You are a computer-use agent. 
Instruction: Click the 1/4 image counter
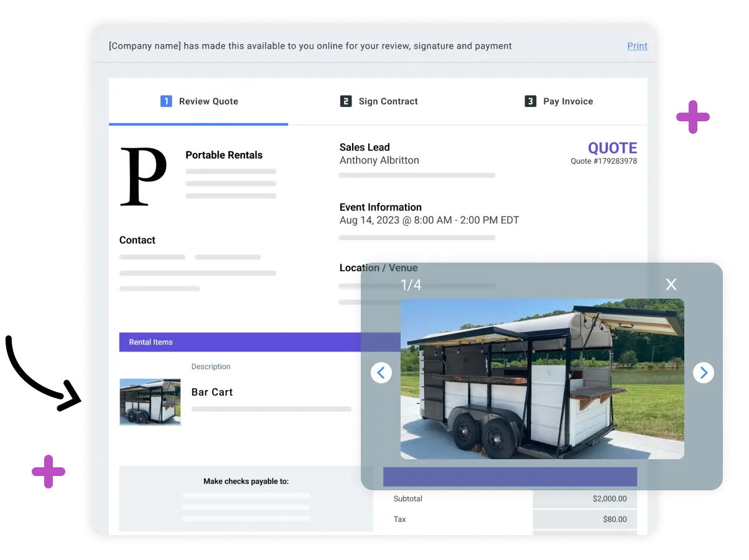tap(411, 285)
